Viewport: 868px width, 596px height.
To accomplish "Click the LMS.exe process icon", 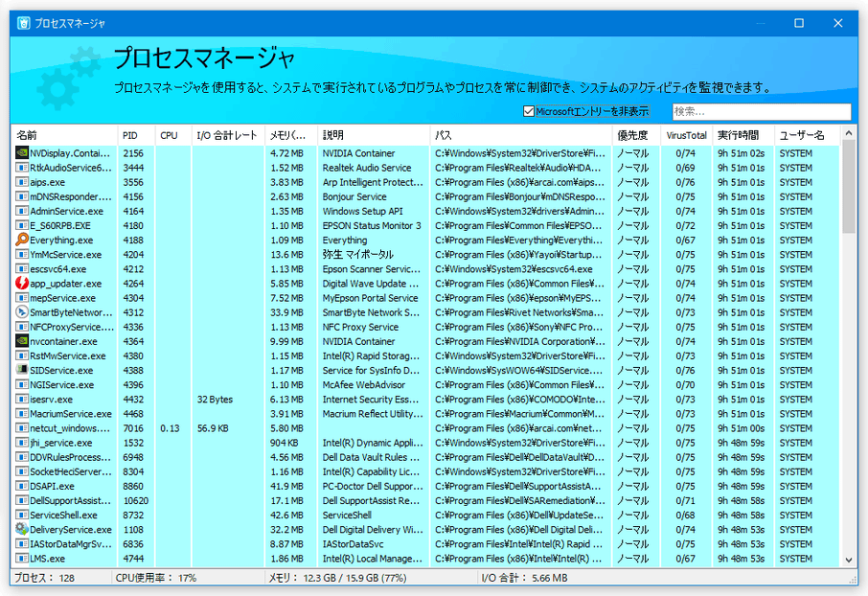I will point(22,559).
